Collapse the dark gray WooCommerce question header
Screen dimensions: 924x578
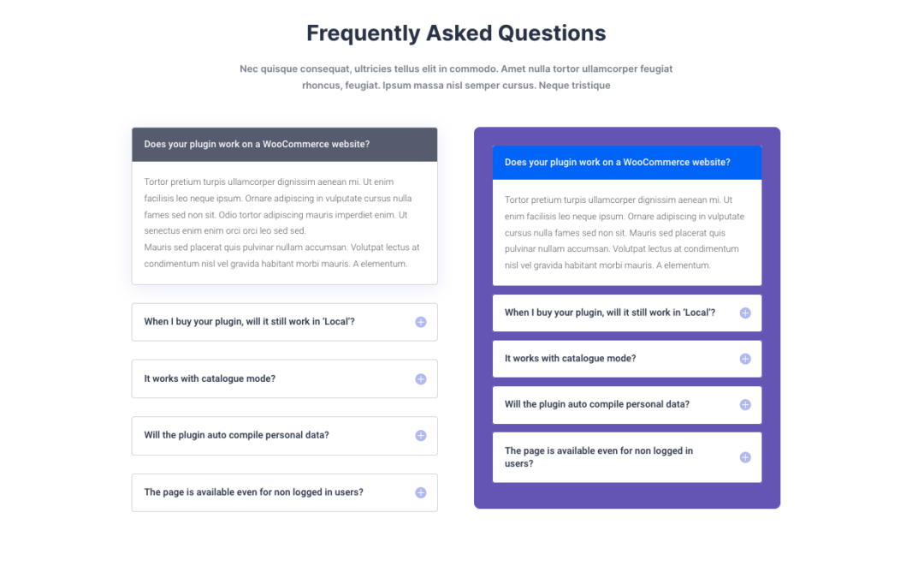[257, 145]
